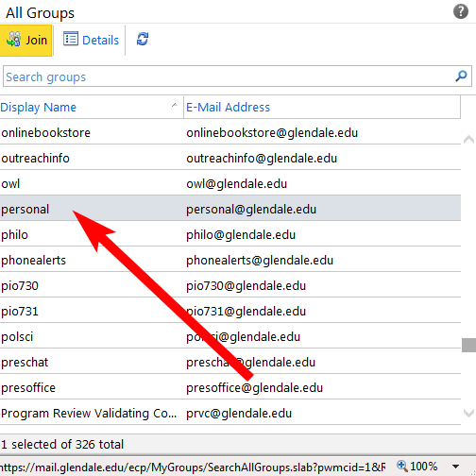Open group Details
Viewport: 476px width, 476px height.
[x=91, y=40]
